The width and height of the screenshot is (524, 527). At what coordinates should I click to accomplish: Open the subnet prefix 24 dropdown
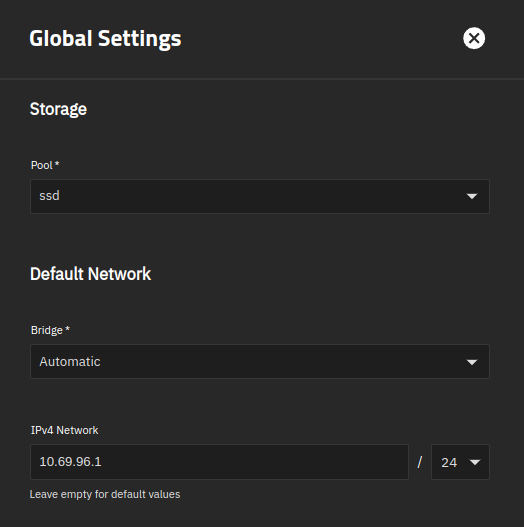click(x=460, y=462)
